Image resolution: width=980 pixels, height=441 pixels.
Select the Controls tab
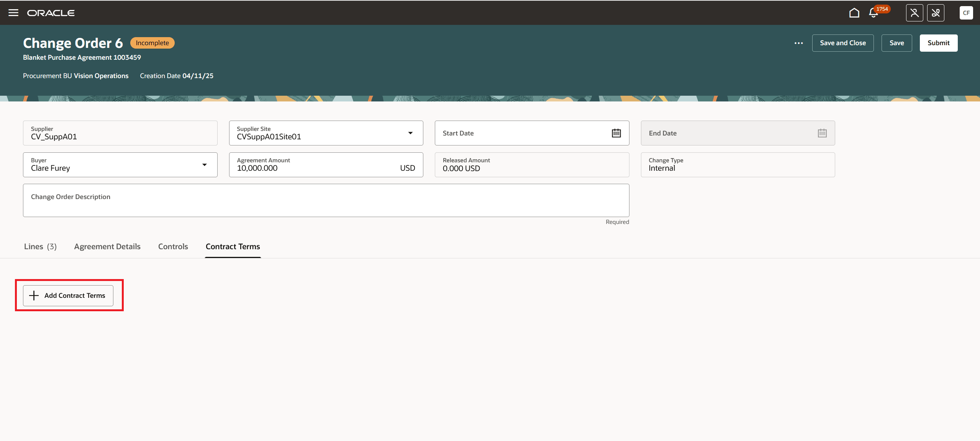(x=173, y=246)
